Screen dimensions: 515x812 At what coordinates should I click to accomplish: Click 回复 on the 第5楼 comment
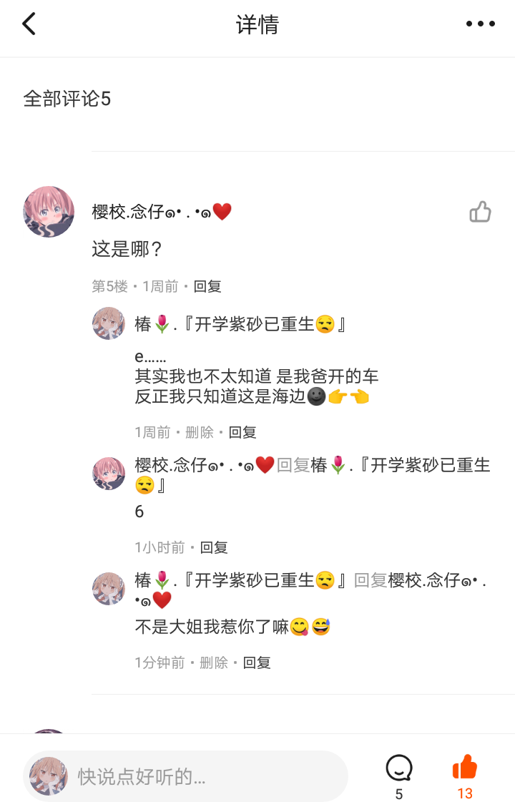coord(207,286)
